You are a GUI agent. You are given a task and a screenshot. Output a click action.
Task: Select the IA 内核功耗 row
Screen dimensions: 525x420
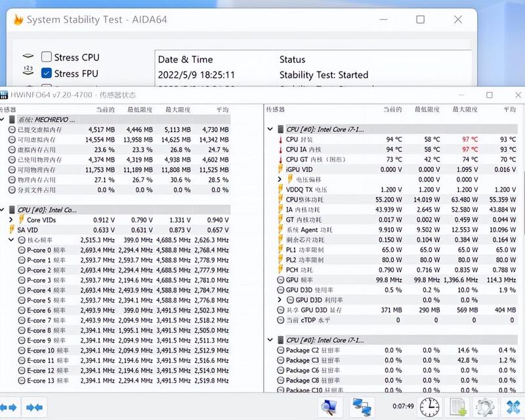click(x=397, y=209)
